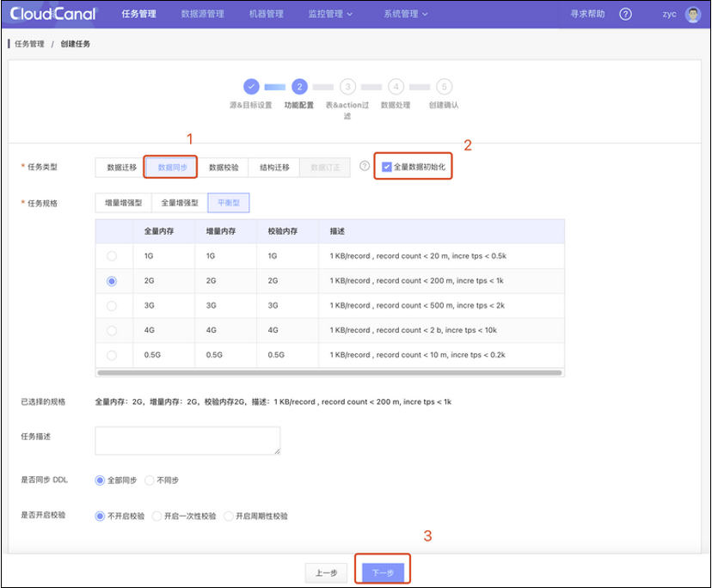Click the step 3 table & action filter circle
This screenshot has height=588, width=712.
tap(347, 86)
